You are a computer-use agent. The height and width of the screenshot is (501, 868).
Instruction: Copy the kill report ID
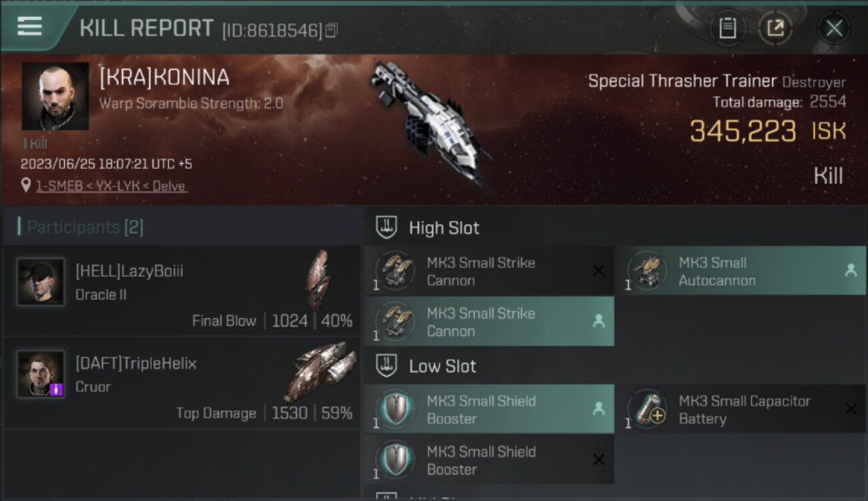332,30
